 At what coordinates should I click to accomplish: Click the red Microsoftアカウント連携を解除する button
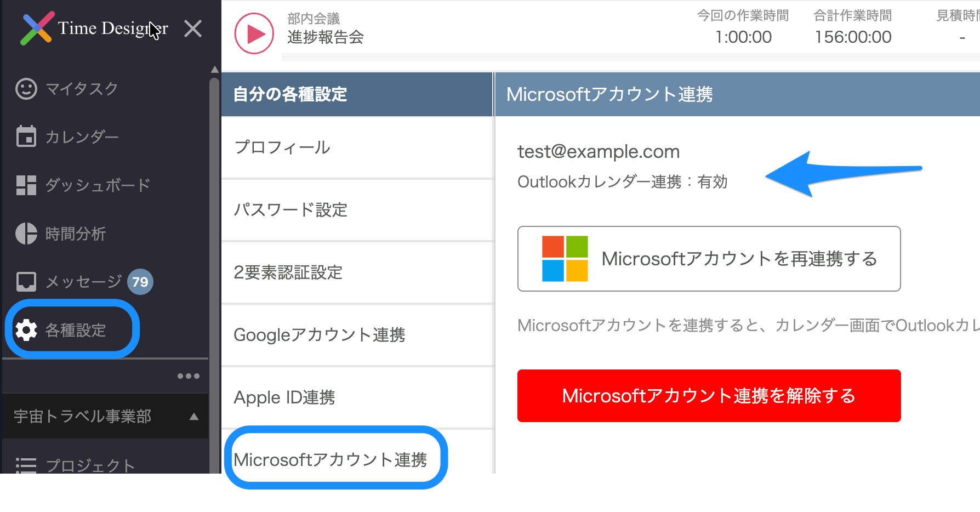click(x=709, y=396)
